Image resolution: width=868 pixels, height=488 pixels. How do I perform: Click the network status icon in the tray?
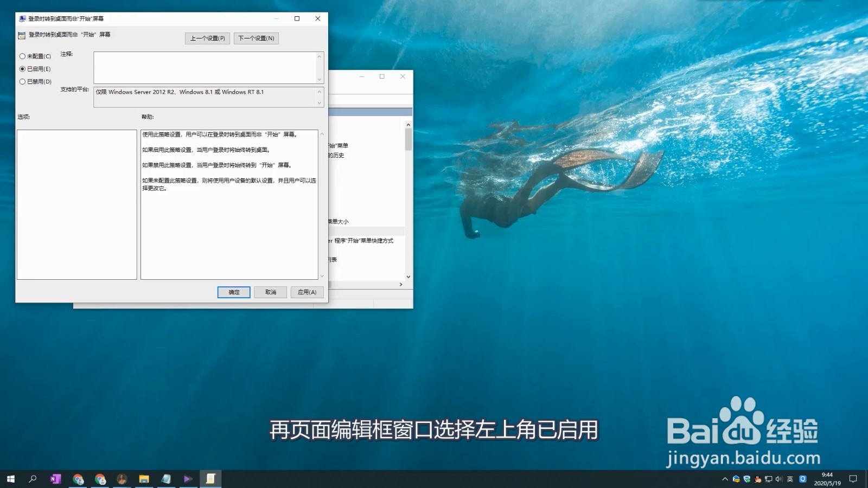(x=768, y=479)
